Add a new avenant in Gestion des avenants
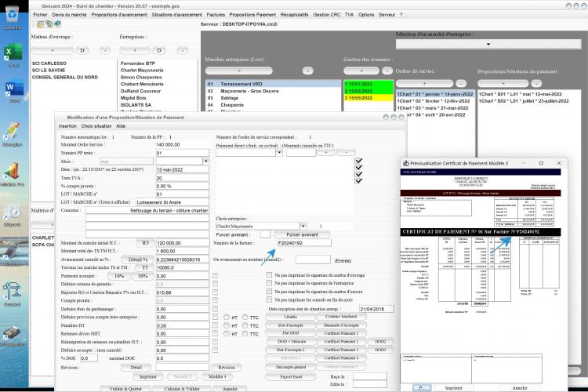Image resolution: width=588 pixels, height=392 pixels. [361, 71]
